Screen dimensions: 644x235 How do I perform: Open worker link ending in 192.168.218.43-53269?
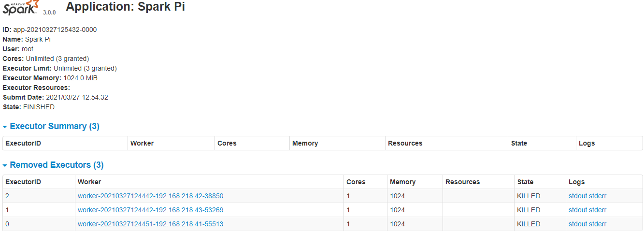(x=150, y=210)
